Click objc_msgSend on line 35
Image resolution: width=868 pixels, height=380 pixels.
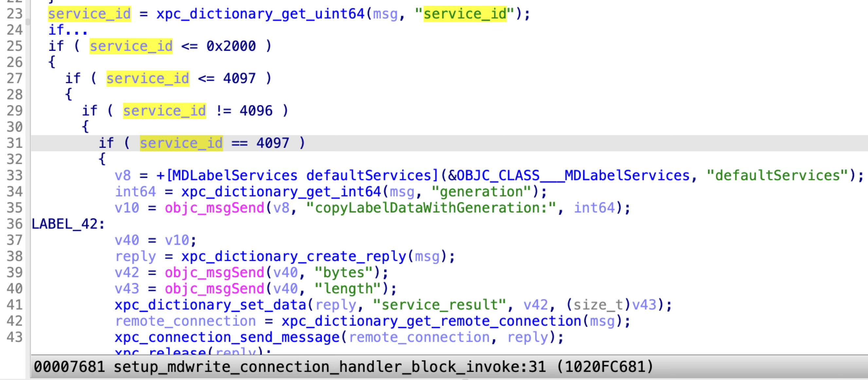214,208
